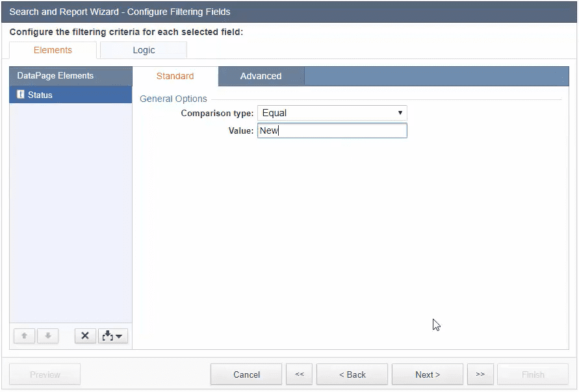Image resolution: width=579 pixels, height=392 pixels.
Task: Jump to first step with << button
Action: coord(299,374)
